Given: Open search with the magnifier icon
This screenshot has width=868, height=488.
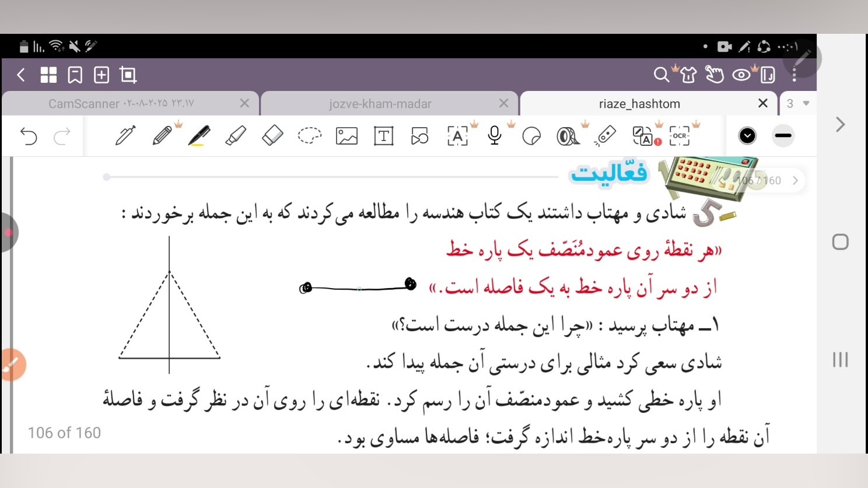Looking at the screenshot, I should click(661, 75).
